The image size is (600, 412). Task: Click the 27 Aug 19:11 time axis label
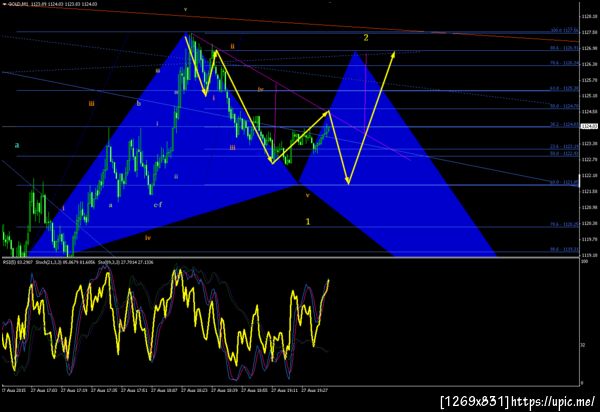[x=285, y=391]
